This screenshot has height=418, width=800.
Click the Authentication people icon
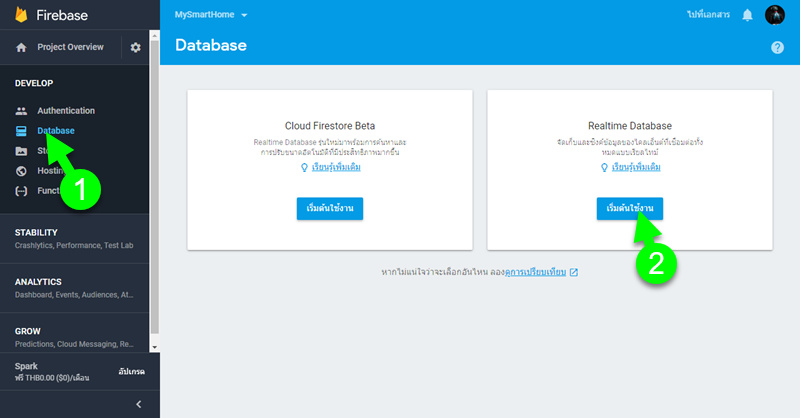pyautogui.click(x=21, y=111)
